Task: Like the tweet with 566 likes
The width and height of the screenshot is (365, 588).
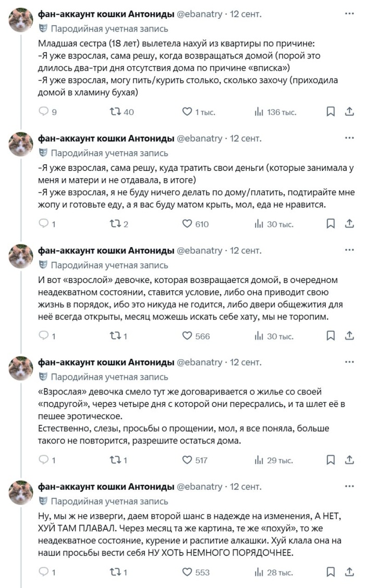Action: [x=187, y=336]
